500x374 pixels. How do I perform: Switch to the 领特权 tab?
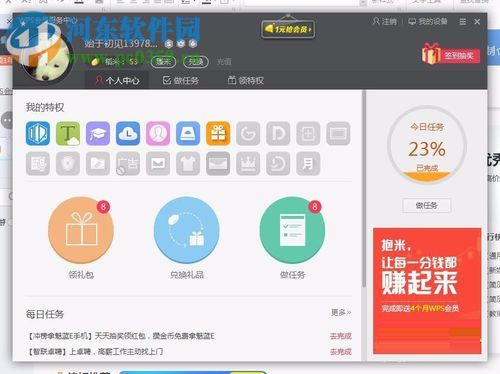click(246, 80)
